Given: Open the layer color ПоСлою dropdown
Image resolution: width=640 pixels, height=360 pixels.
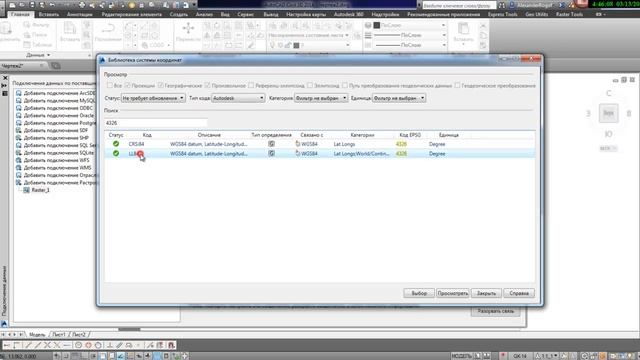Looking at the screenshot, I should 409,25.
